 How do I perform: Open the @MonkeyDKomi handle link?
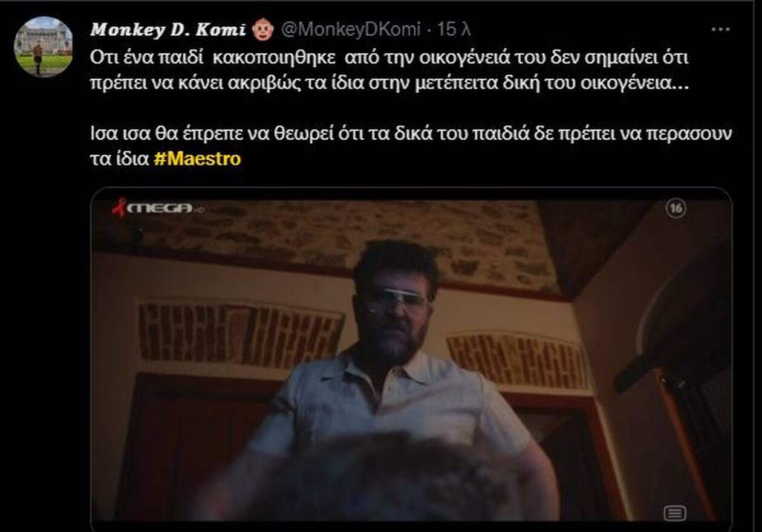(353, 29)
